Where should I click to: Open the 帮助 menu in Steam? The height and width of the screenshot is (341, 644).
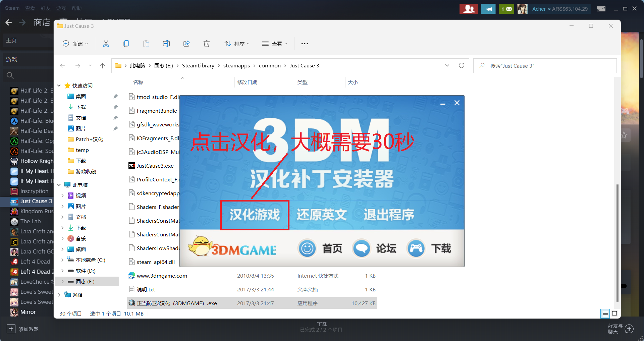coord(76,8)
